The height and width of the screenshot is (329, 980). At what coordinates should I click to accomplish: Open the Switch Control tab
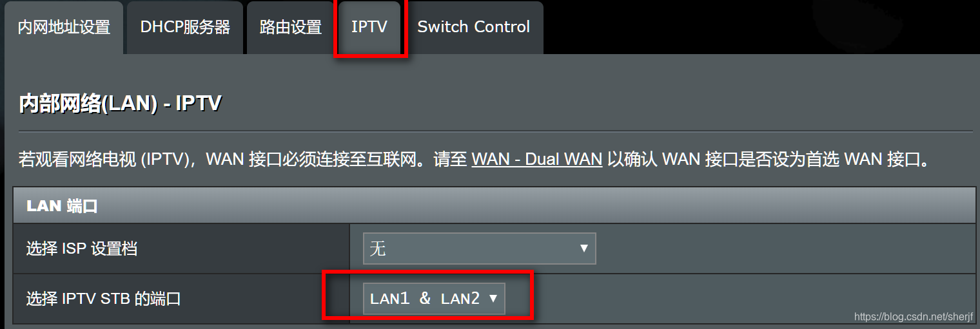tap(474, 27)
